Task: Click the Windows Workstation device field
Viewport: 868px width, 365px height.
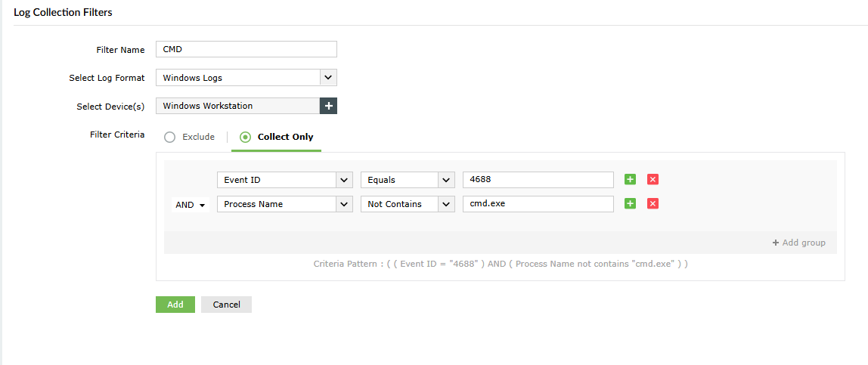Action: (237, 106)
